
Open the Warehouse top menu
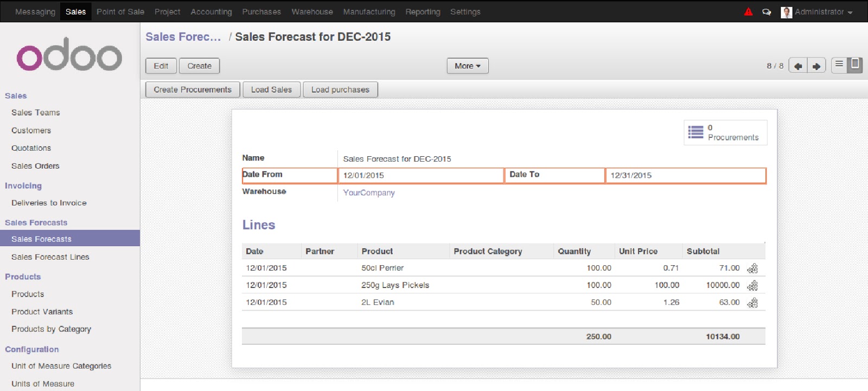(312, 11)
